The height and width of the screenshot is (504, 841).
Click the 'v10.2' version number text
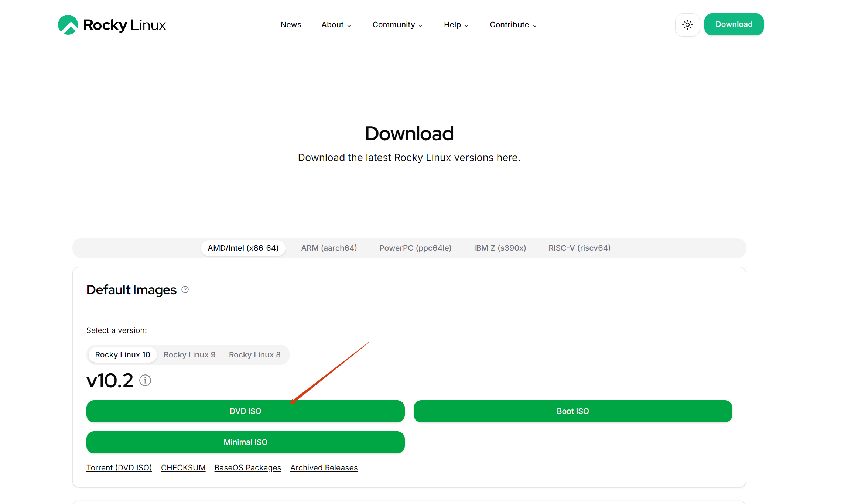tap(110, 381)
